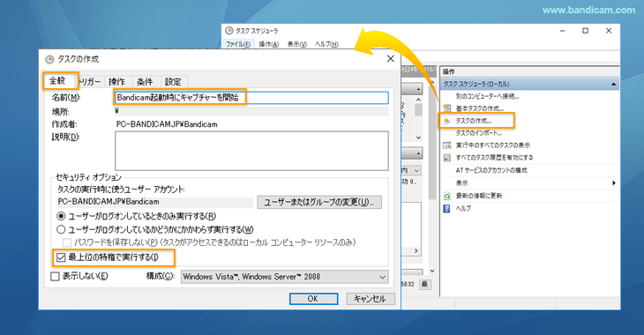Click 基本タスクの作成 icon in actions pane
This screenshot has width=644, height=335.
[x=447, y=108]
